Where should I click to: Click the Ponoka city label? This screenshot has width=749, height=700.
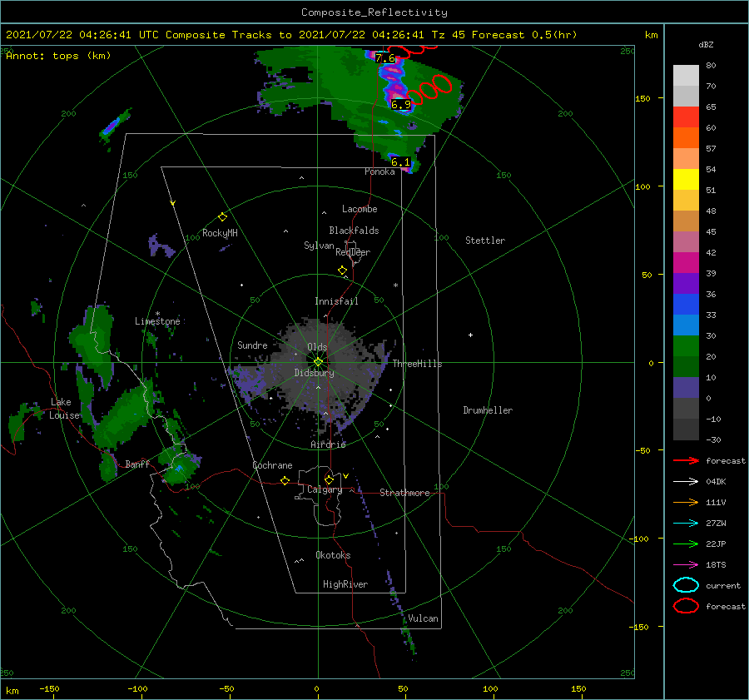click(379, 171)
